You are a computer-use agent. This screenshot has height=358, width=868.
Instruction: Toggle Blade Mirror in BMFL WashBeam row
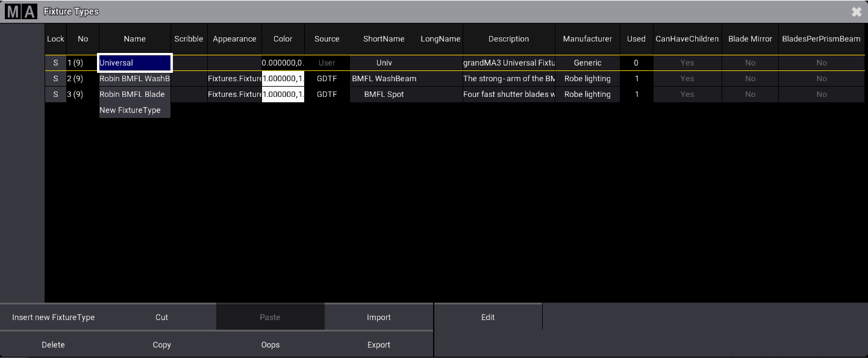pyautogui.click(x=750, y=79)
